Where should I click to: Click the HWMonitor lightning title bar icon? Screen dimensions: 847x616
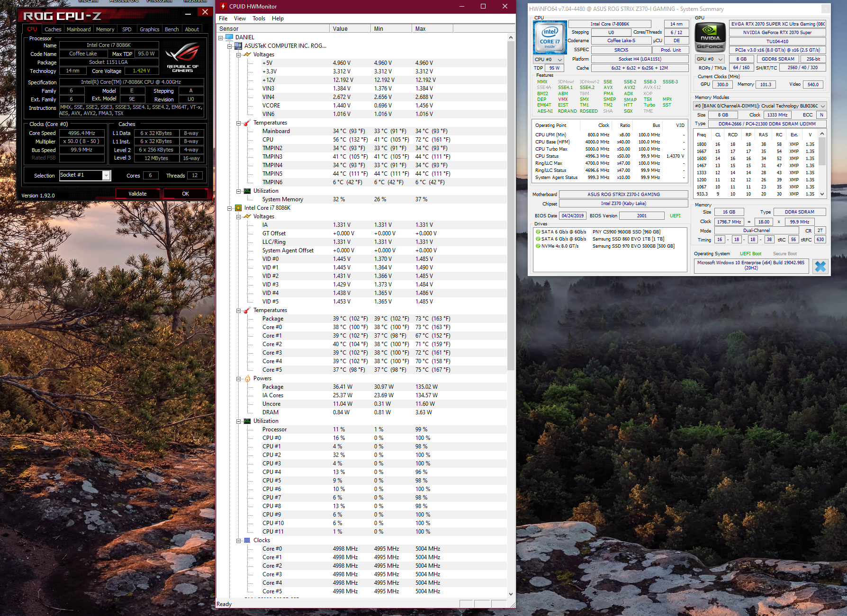(x=223, y=6)
